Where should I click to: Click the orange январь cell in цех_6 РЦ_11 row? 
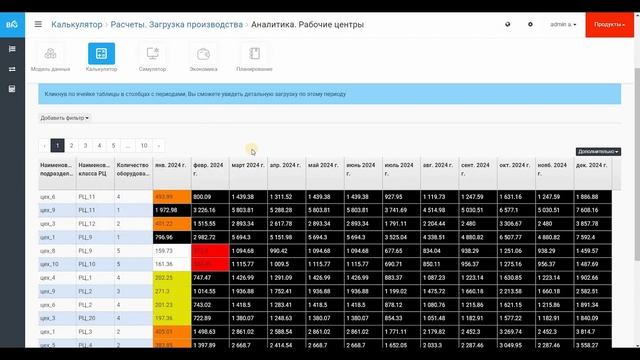click(172, 197)
